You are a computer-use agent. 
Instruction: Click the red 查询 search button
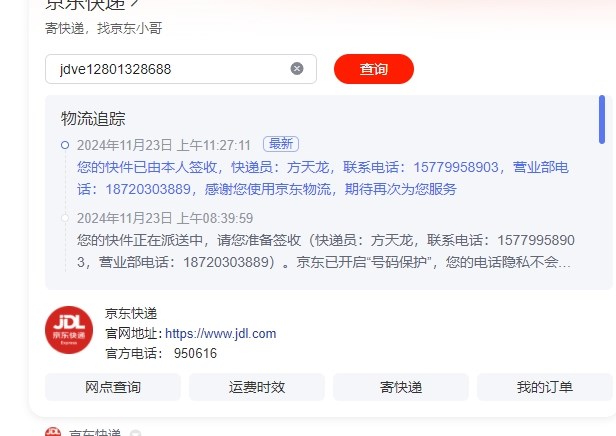(x=374, y=69)
